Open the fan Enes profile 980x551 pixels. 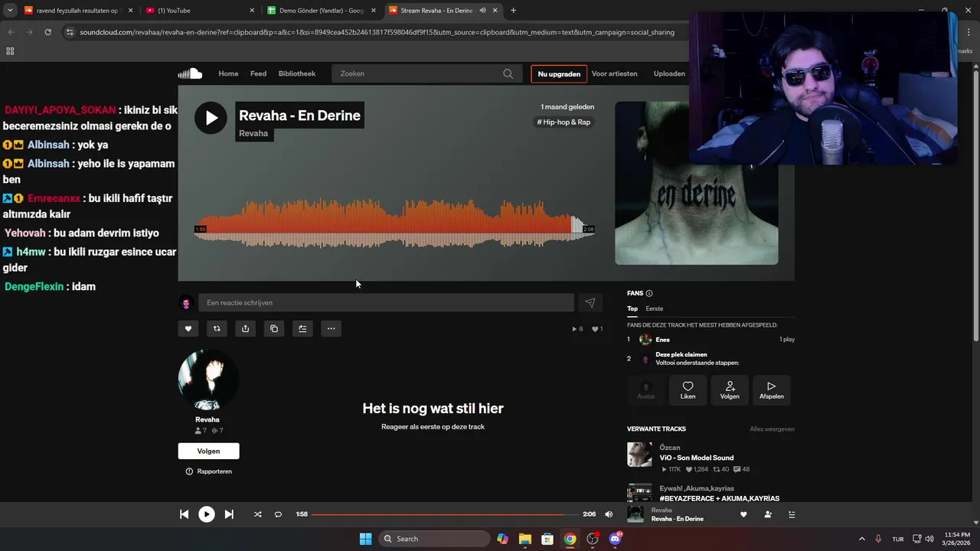pyautogui.click(x=663, y=340)
